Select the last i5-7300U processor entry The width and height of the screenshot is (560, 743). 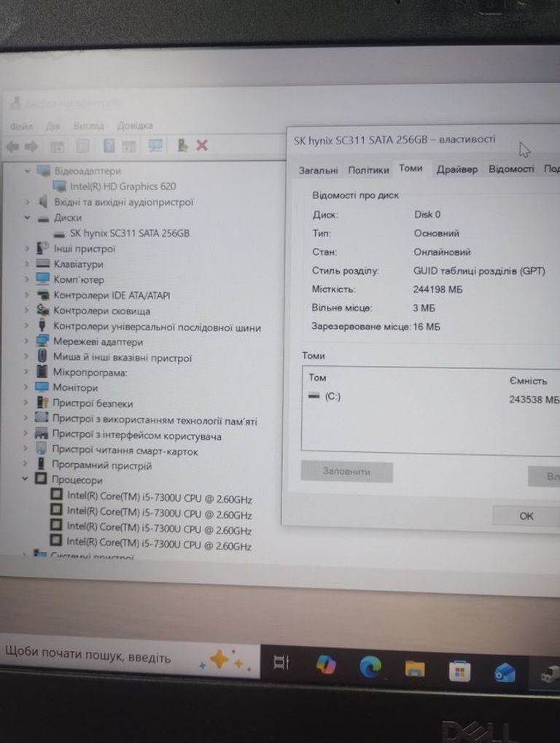tap(159, 544)
